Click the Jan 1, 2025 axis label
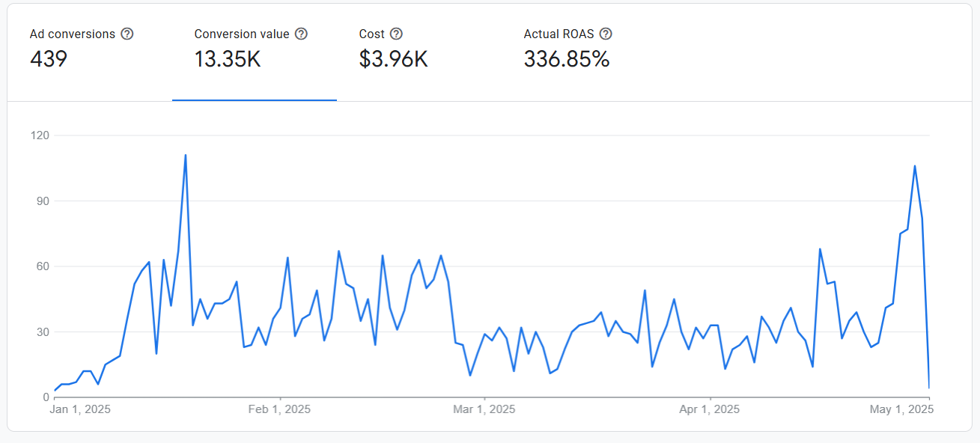 pos(80,409)
